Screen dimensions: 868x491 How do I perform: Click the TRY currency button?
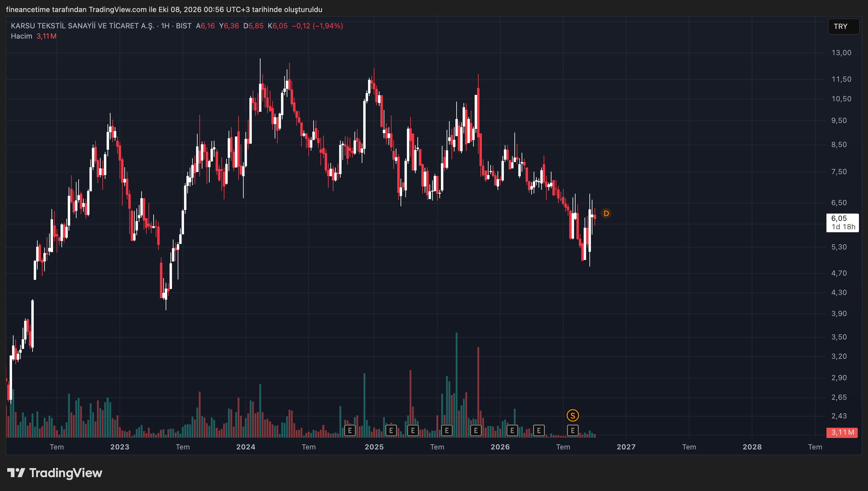(x=843, y=27)
